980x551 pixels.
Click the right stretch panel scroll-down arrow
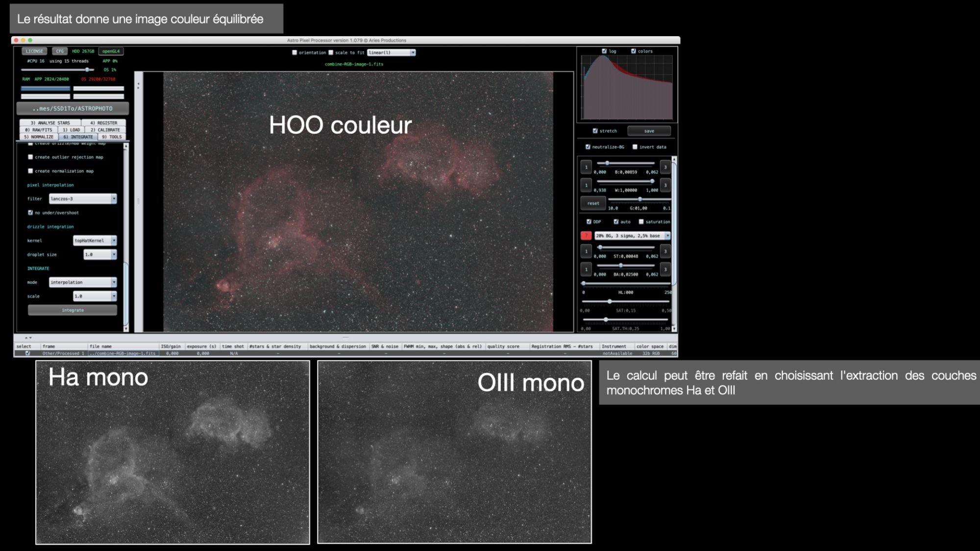point(674,329)
